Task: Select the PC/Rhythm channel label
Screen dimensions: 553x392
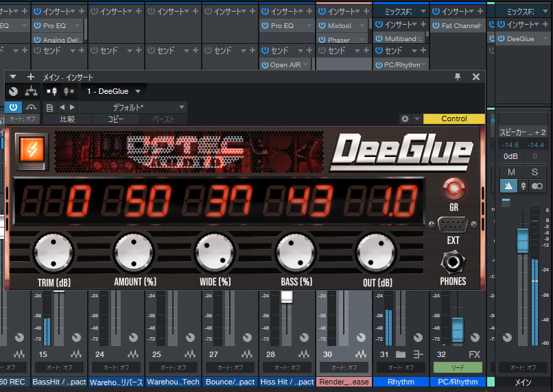Action: [458, 382]
